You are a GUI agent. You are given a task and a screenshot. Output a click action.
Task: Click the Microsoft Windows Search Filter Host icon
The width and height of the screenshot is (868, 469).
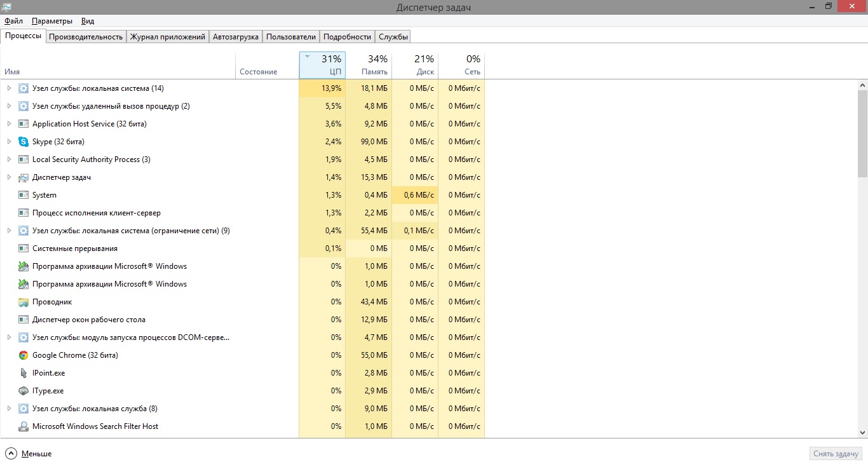click(24, 426)
